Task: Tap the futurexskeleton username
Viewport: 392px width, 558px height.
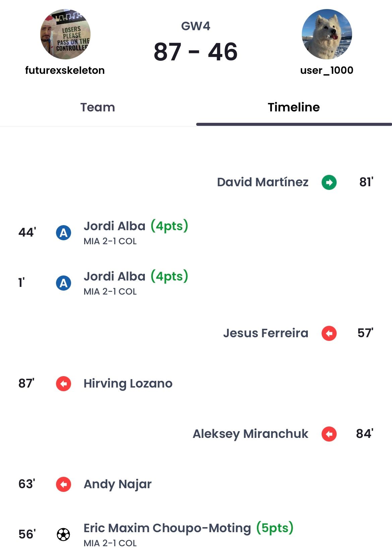Action: point(65,70)
